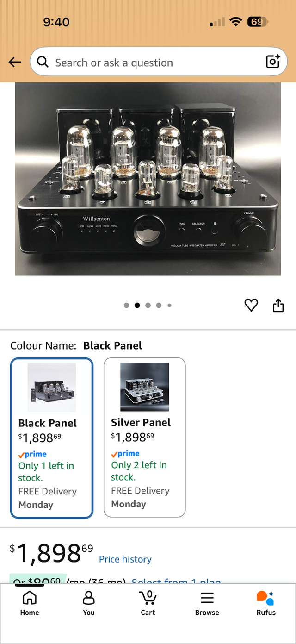The width and height of the screenshot is (296, 644).
Task: Add product to wishlist via heart icon
Action: (251, 305)
